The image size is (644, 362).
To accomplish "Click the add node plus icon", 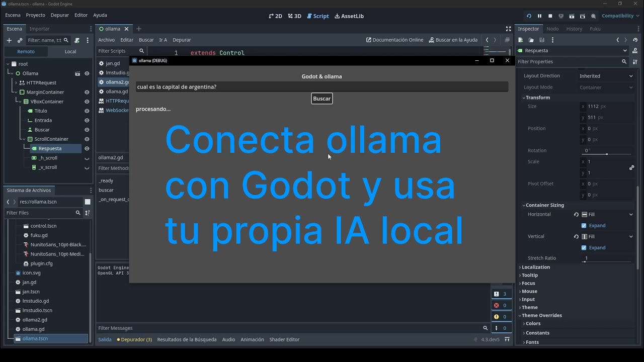I will (x=9, y=40).
